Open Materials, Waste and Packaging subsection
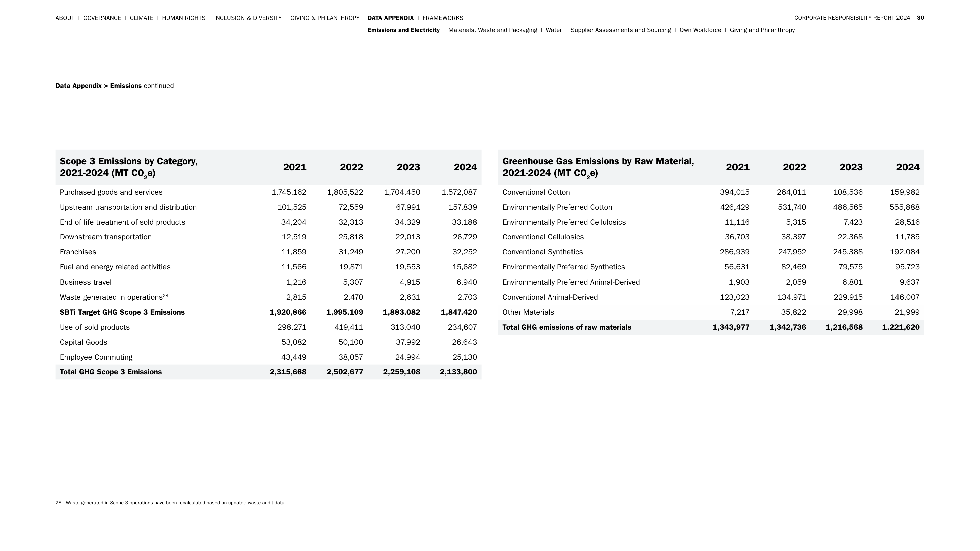Image resolution: width=980 pixels, height=551 pixels. click(493, 30)
